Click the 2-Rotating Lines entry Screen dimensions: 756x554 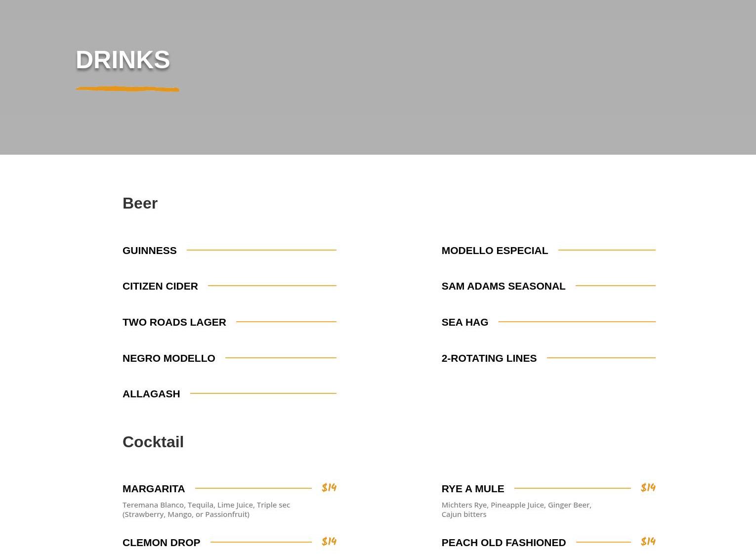click(x=489, y=358)
